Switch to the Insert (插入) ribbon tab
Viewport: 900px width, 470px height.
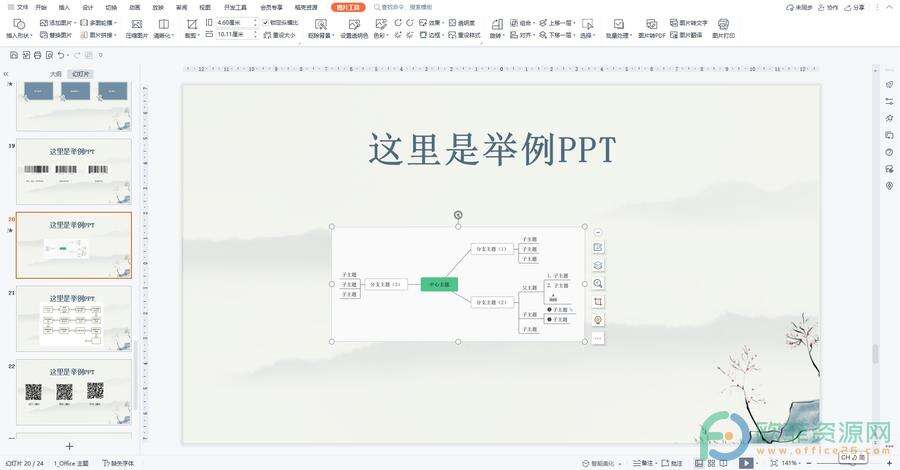pyautogui.click(x=64, y=7)
